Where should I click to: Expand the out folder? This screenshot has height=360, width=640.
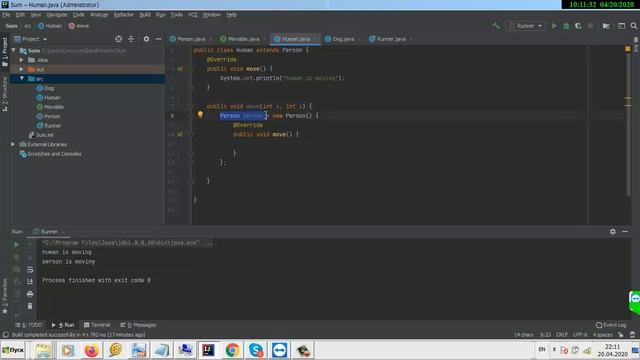21,69
